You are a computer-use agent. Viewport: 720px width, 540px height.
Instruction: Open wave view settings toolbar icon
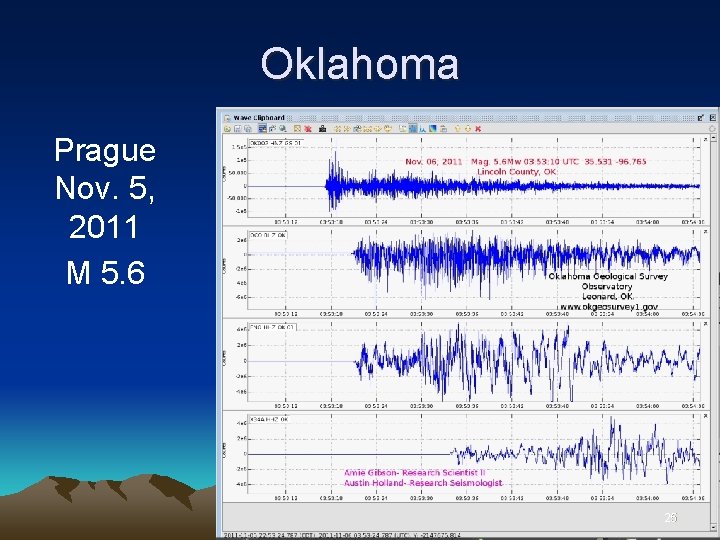[x=403, y=129]
